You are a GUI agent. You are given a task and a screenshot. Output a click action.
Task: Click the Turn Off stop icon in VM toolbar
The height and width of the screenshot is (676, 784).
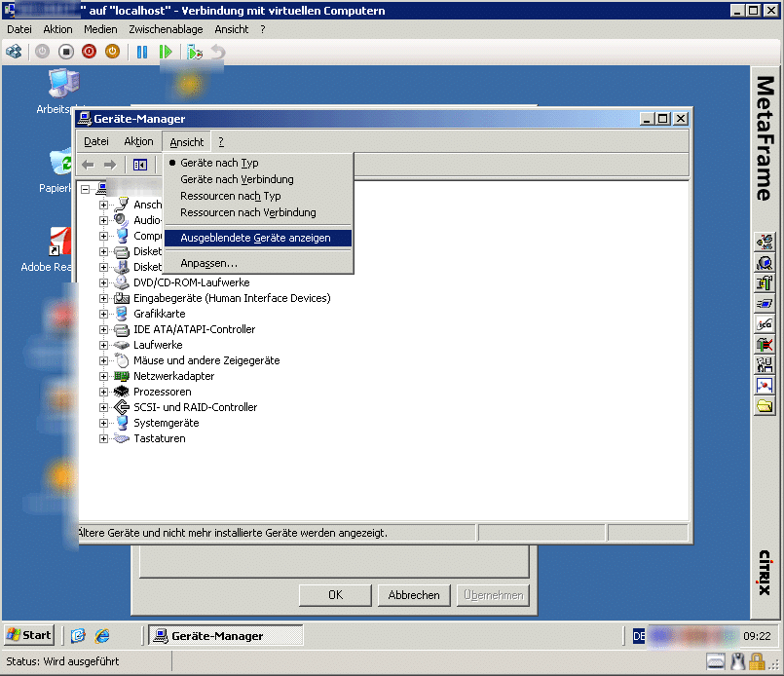[65, 52]
